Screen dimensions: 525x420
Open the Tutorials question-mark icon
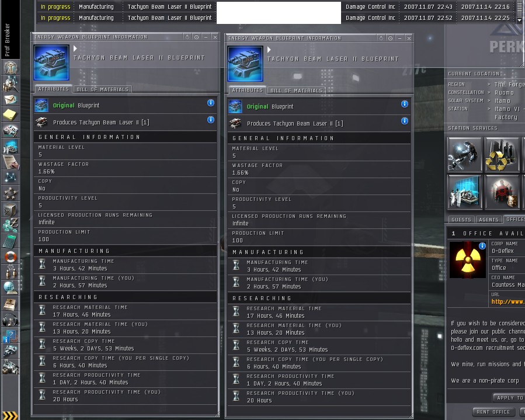11,336
